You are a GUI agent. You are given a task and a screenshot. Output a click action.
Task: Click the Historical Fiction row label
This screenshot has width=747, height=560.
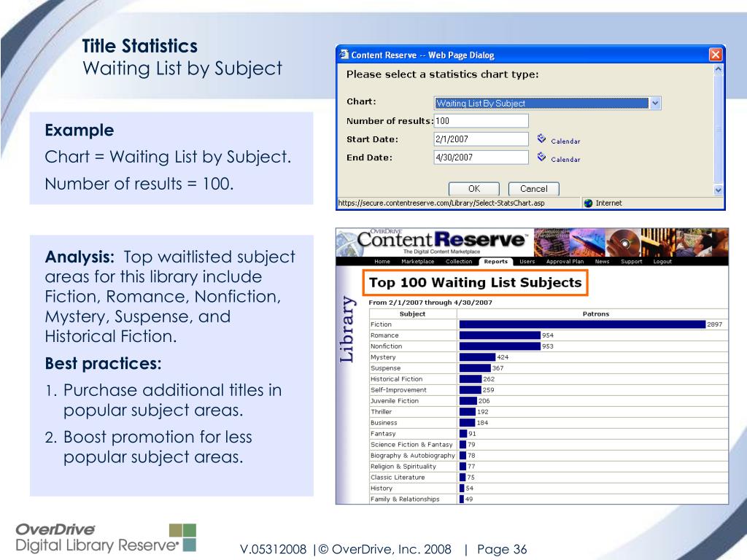396,379
